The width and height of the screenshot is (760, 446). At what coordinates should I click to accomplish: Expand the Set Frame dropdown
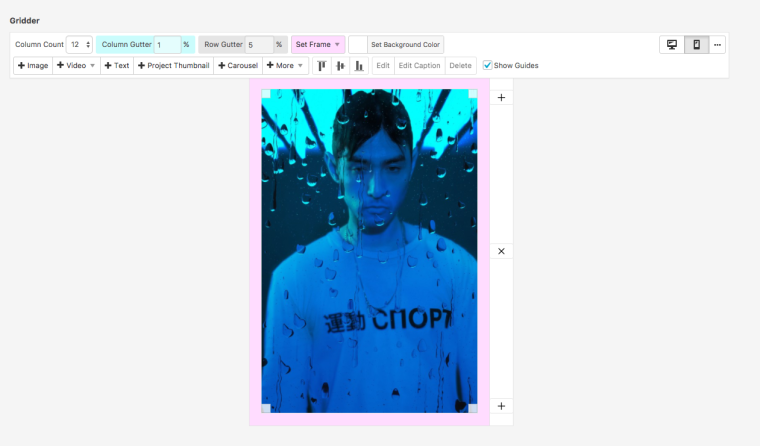coord(318,45)
